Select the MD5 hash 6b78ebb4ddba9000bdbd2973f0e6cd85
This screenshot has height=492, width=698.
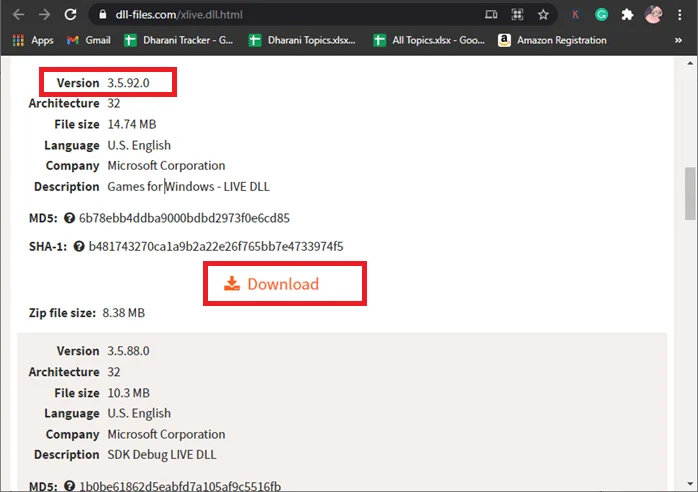184,218
